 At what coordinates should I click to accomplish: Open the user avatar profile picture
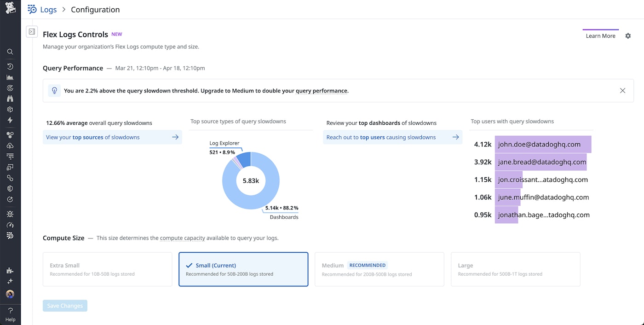(x=10, y=294)
